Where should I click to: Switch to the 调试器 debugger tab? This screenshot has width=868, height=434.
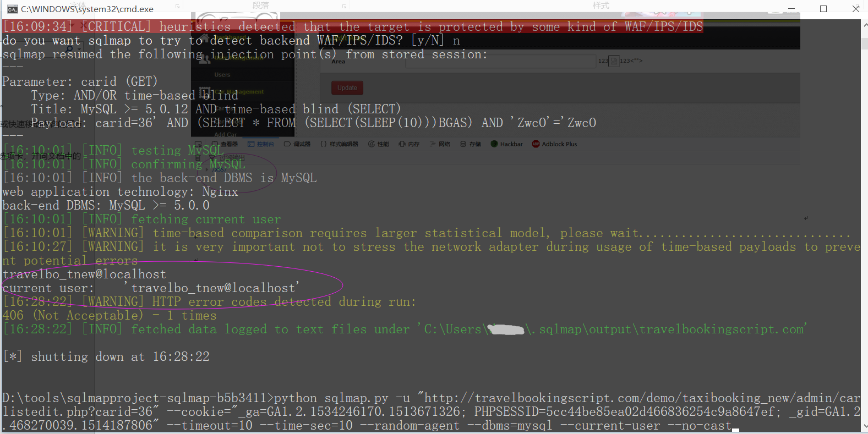[297, 144]
